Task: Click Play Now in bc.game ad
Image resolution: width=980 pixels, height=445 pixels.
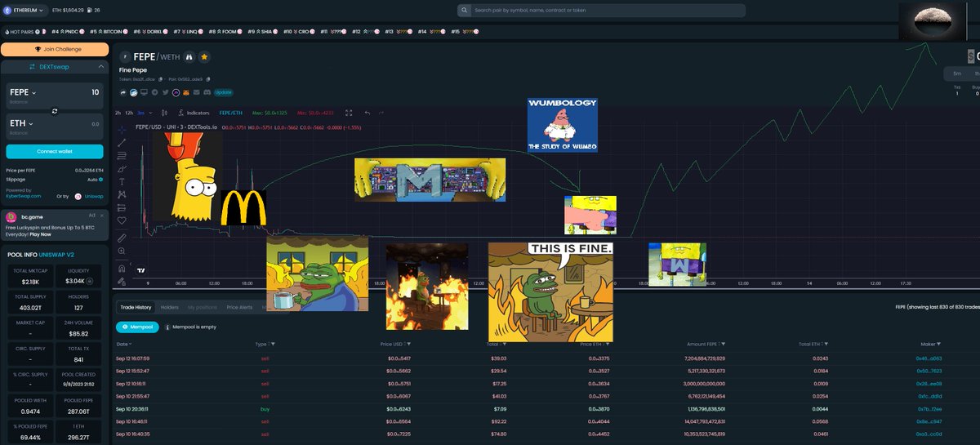Action: 40,234
